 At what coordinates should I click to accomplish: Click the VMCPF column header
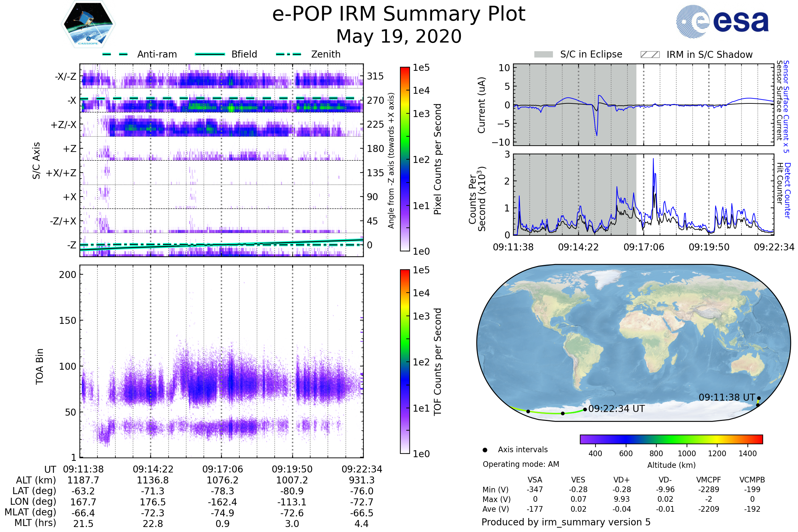click(x=709, y=480)
